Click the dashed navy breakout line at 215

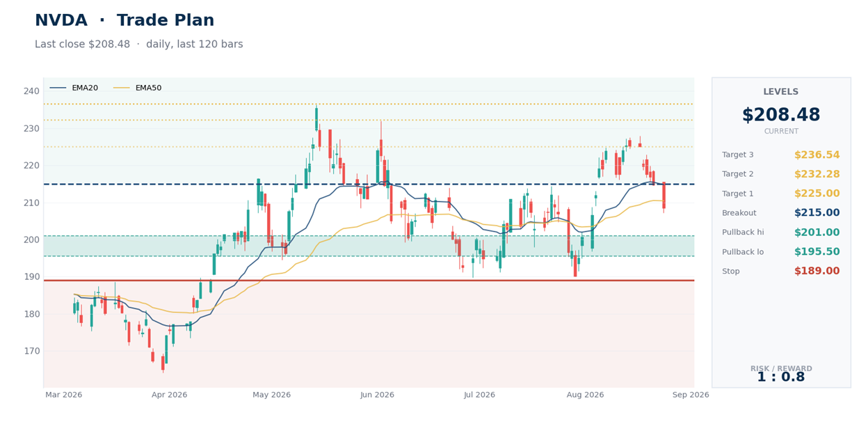(x=369, y=184)
